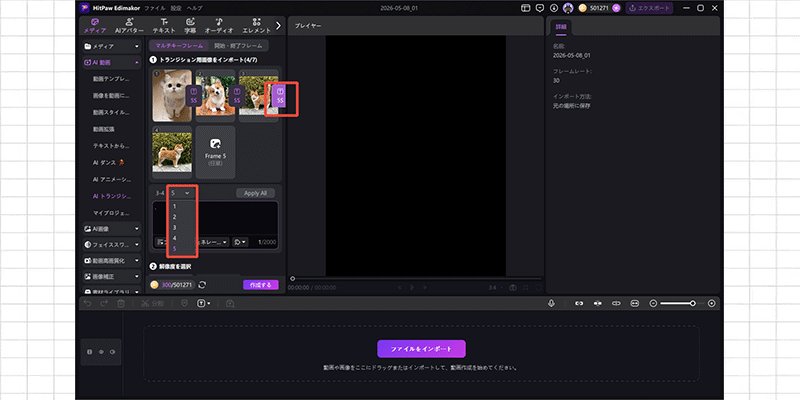Image resolution: width=800 pixels, height=400 pixels.
Task: Expand the メディア sidebar section
Action: point(112,46)
